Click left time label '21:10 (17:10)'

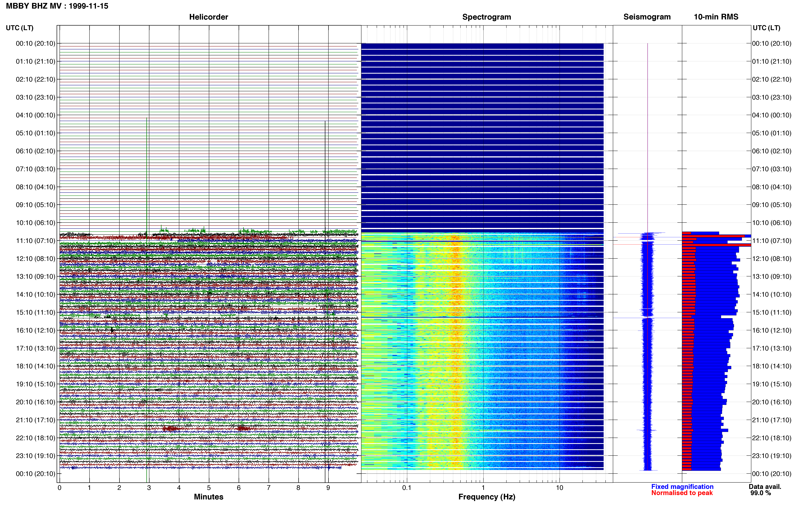click(x=36, y=420)
